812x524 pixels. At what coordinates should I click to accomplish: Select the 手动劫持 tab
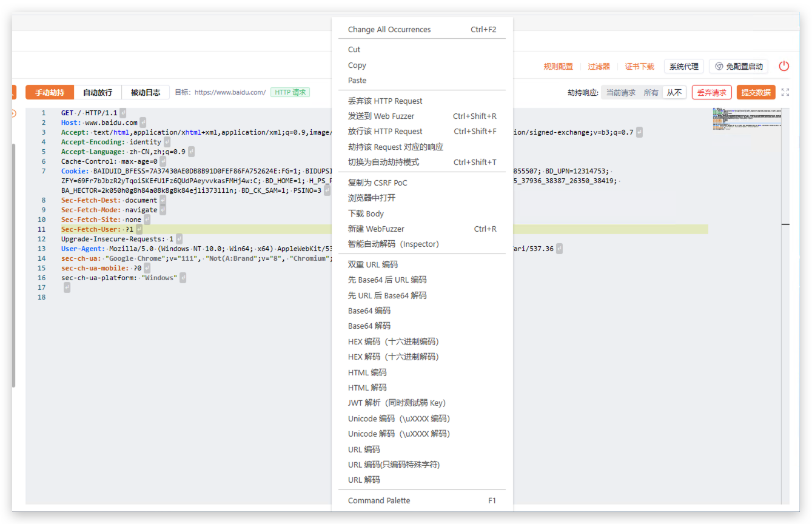coord(50,93)
